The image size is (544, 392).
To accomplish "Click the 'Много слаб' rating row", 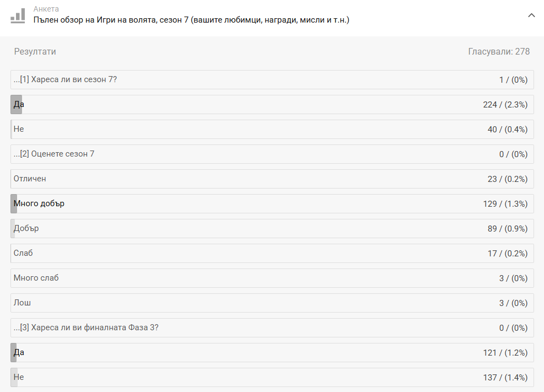I will 272,278.
